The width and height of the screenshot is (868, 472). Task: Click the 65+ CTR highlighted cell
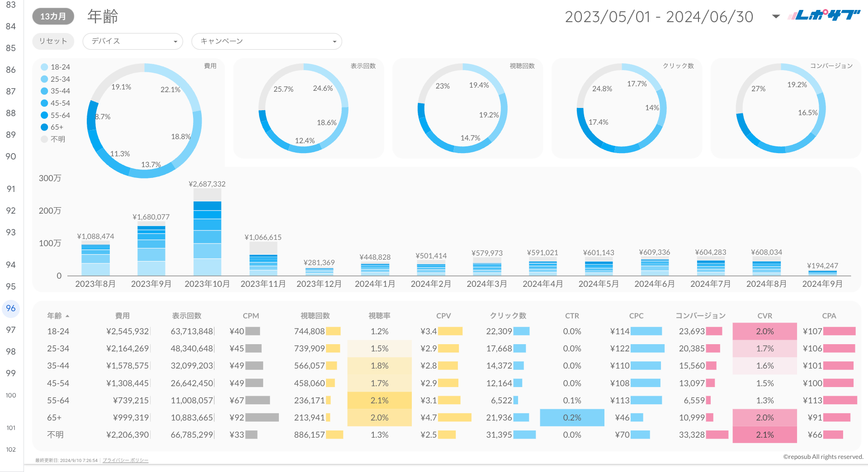click(x=572, y=418)
